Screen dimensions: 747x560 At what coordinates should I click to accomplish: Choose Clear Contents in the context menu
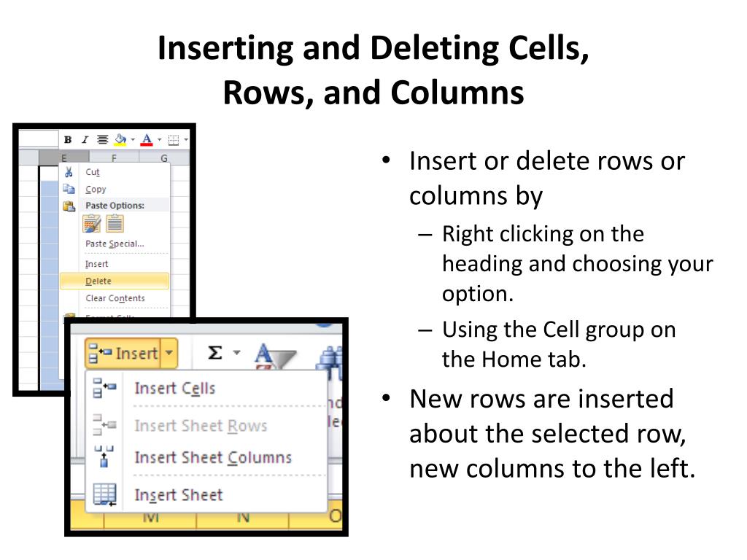tap(115, 298)
